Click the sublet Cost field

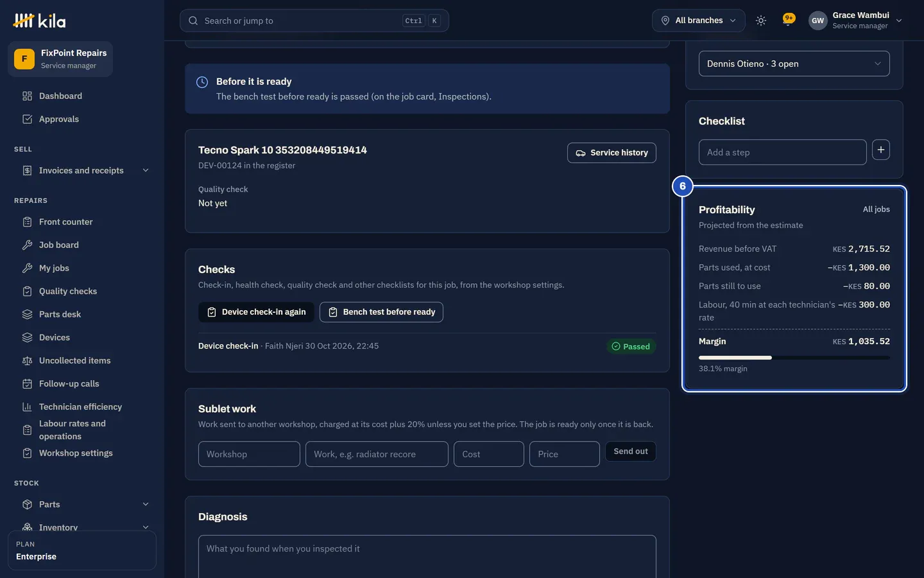tap(489, 454)
